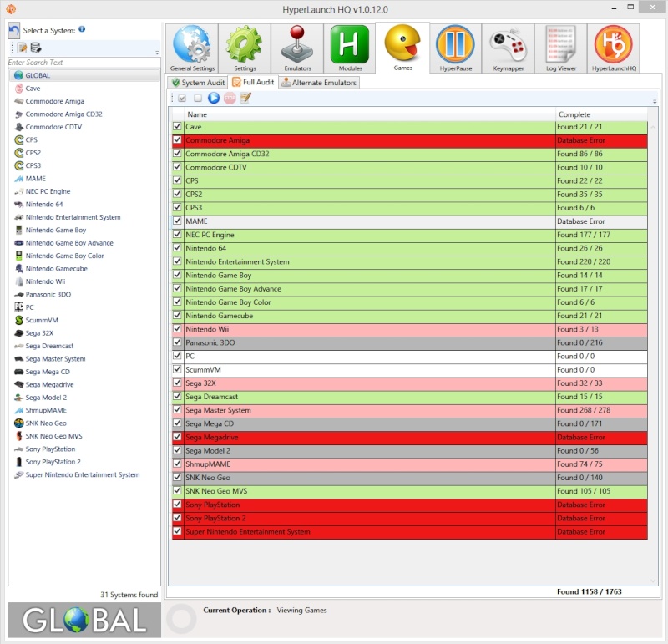
Task: Toggle the Commodore Amiga row checkbox
Action: [x=177, y=139]
